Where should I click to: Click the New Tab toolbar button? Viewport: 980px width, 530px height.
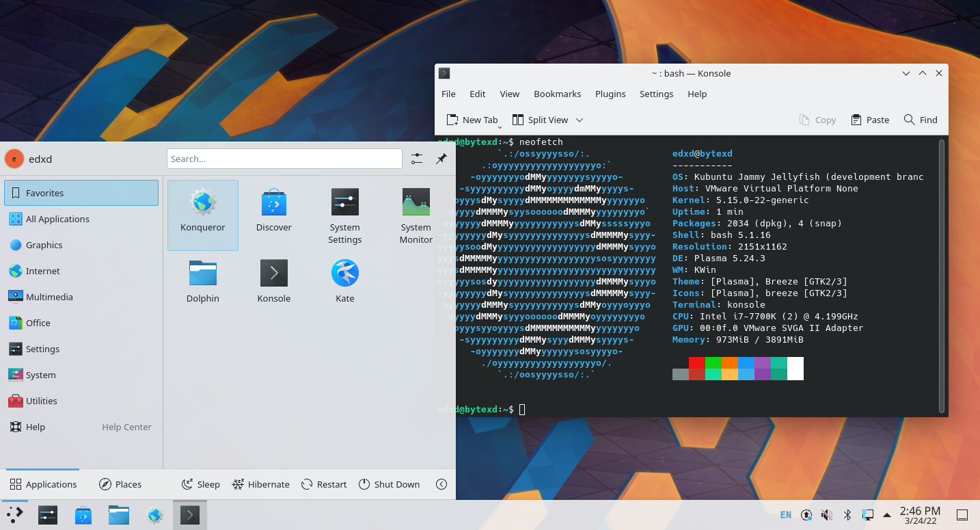point(472,120)
